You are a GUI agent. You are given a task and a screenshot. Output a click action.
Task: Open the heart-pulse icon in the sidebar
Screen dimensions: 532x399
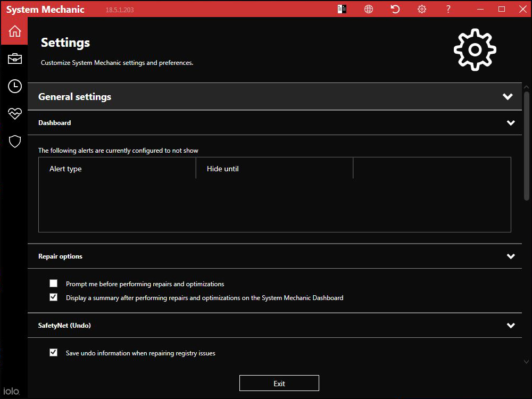pyautogui.click(x=14, y=114)
